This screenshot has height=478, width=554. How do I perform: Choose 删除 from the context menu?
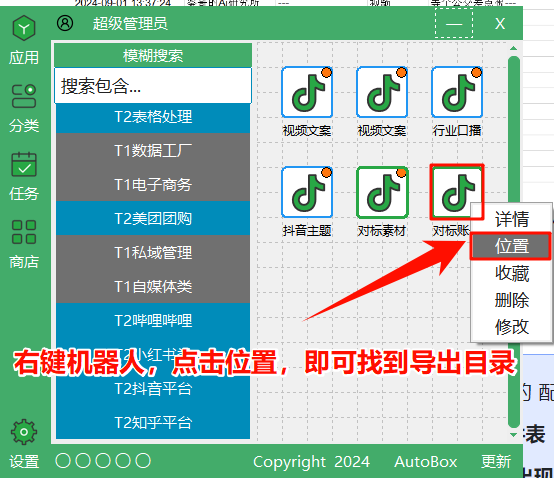512,300
